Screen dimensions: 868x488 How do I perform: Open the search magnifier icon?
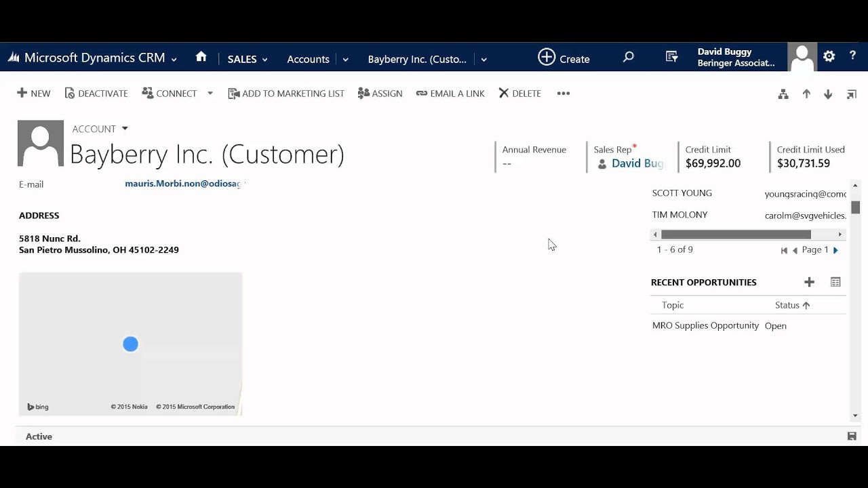(x=629, y=58)
